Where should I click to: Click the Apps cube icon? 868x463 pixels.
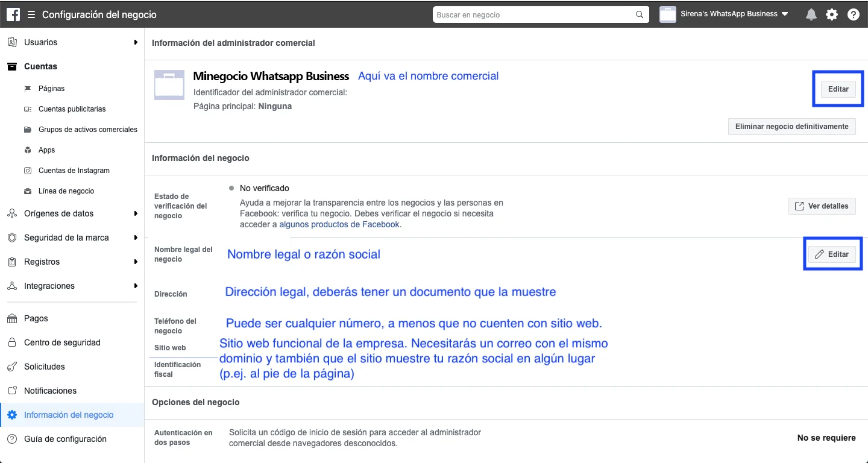[x=28, y=150]
